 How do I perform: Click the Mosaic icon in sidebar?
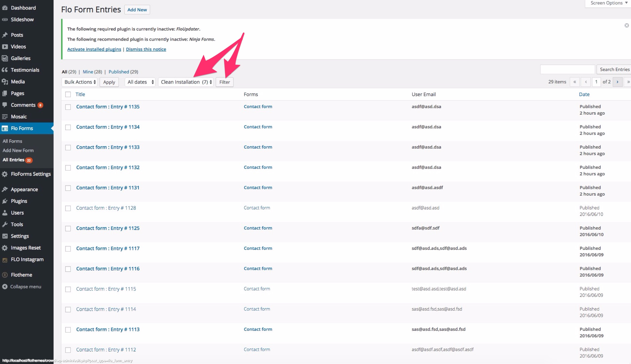pos(5,117)
